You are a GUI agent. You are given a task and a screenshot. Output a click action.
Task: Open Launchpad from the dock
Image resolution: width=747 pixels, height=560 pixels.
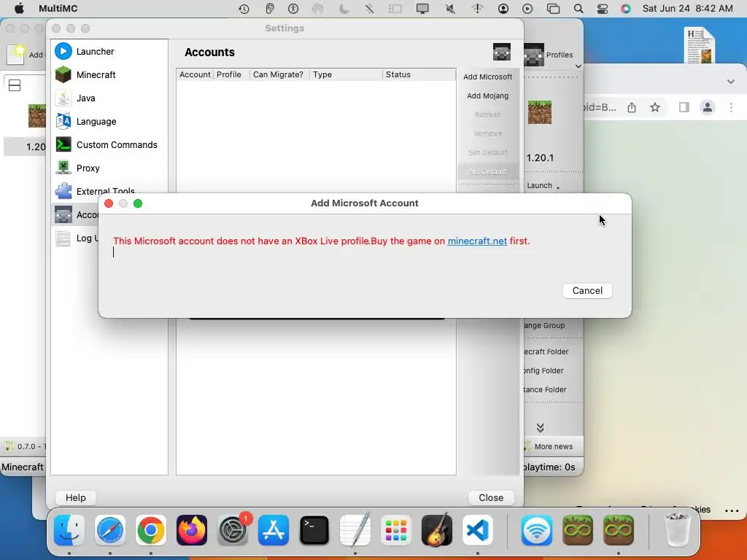pos(396,530)
